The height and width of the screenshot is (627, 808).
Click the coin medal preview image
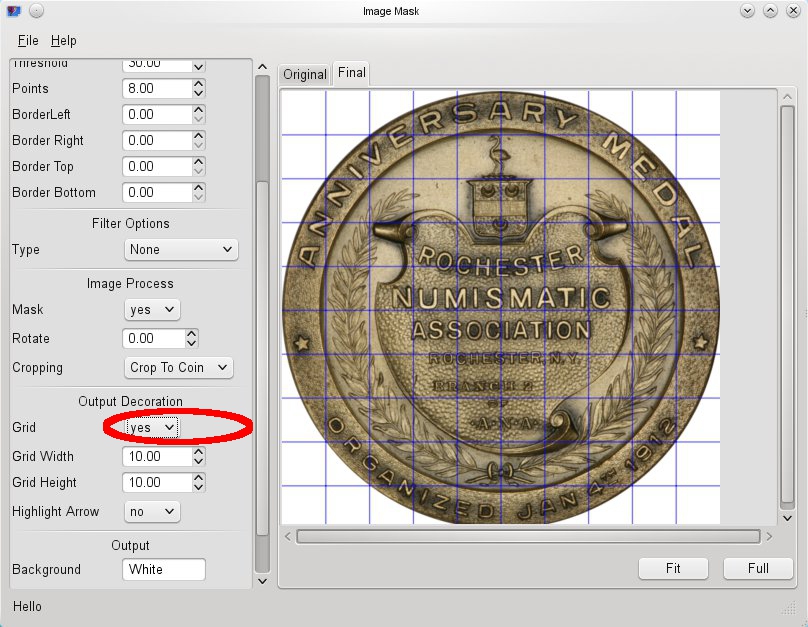click(500, 307)
